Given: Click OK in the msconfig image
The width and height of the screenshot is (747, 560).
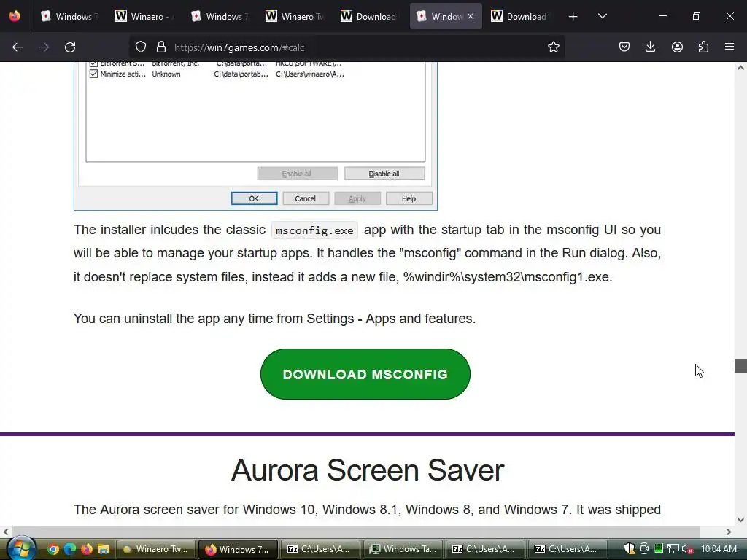Looking at the screenshot, I should coord(254,198).
